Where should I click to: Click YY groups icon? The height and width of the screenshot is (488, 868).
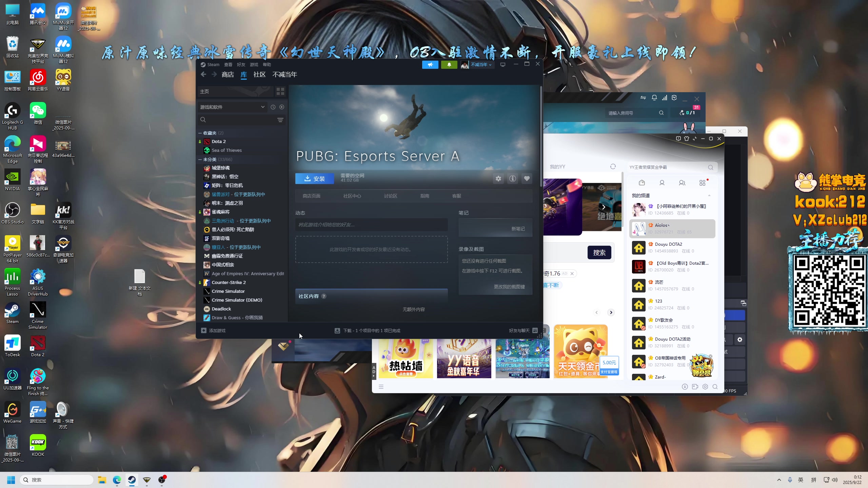(682, 183)
